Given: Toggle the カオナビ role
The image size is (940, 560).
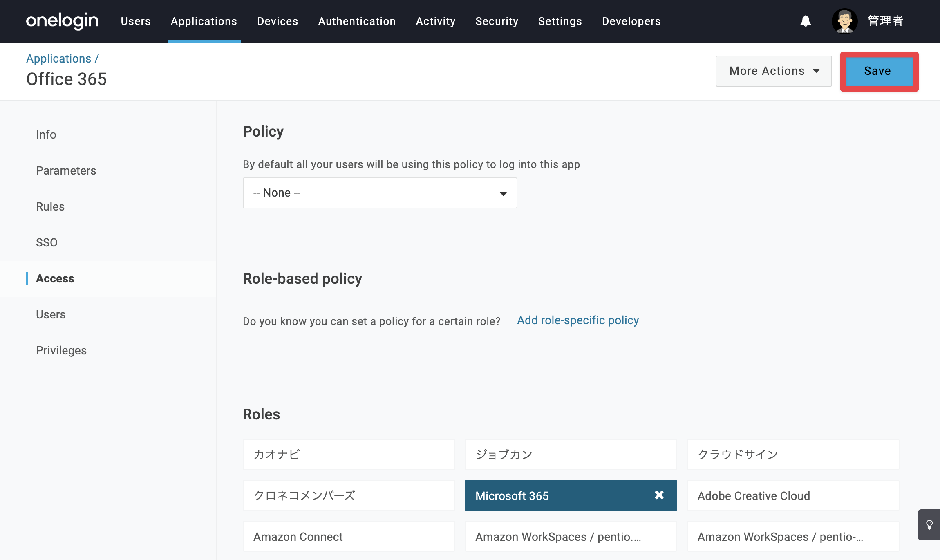Looking at the screenshot, I should (349, 455).
